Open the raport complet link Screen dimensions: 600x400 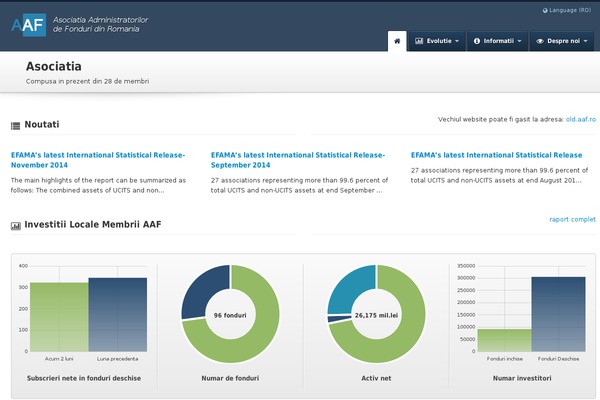[572, 219]
